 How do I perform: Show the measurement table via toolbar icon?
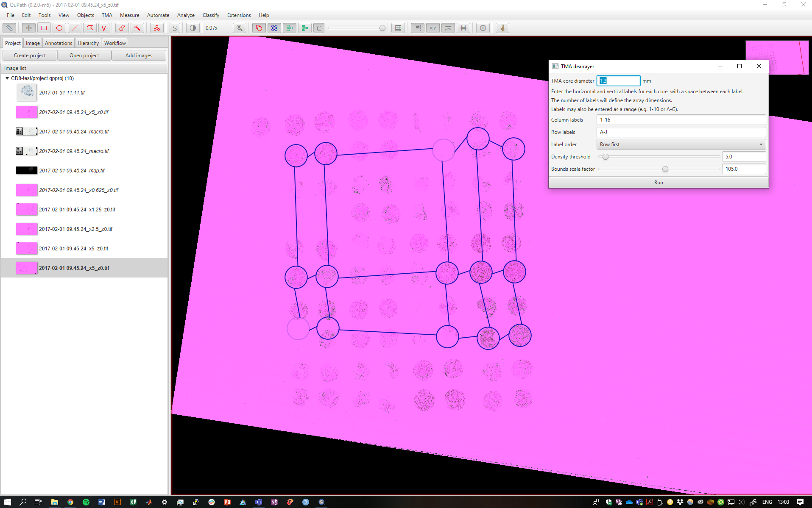(398, 28)
